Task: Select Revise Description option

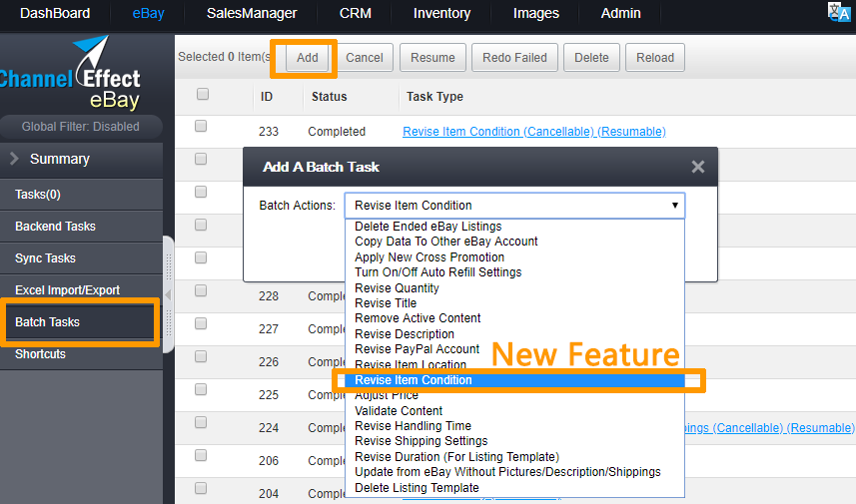Action: coord(514,333)
